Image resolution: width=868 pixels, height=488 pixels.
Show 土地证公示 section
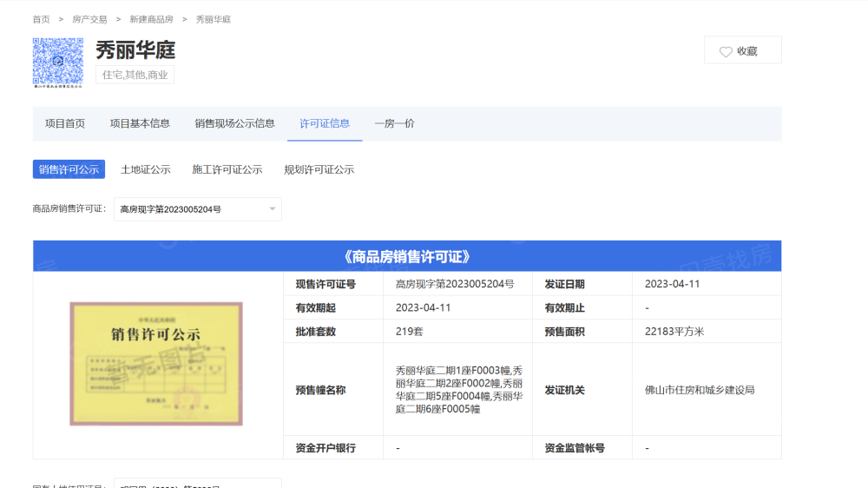146,169
